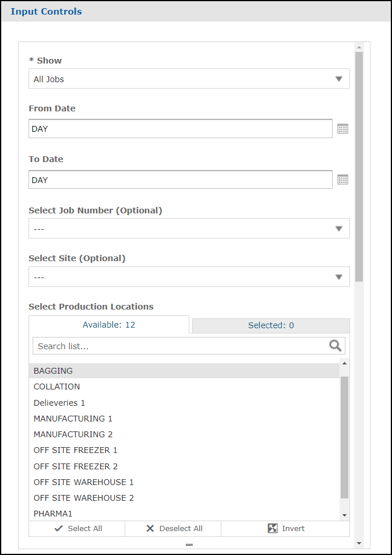Focus the Search list input box
Image resolution: width=392 pixels, height=555 pixels.
tap(181, 346)
